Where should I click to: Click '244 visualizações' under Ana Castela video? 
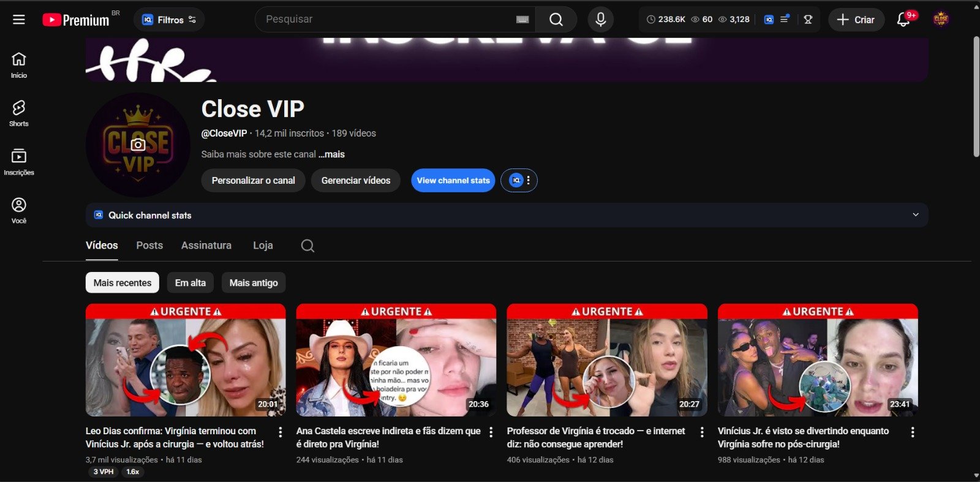point(328,459)
